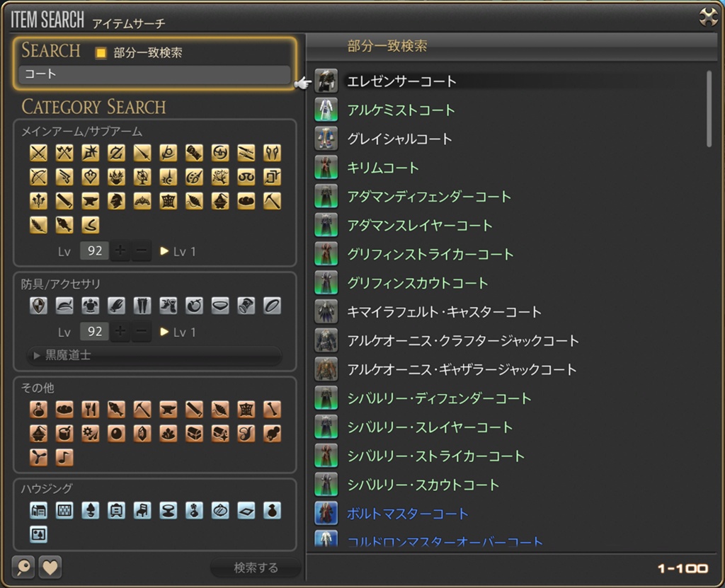
Task: Click the heart favorites icon at bottom left
Action: point(50,567)
